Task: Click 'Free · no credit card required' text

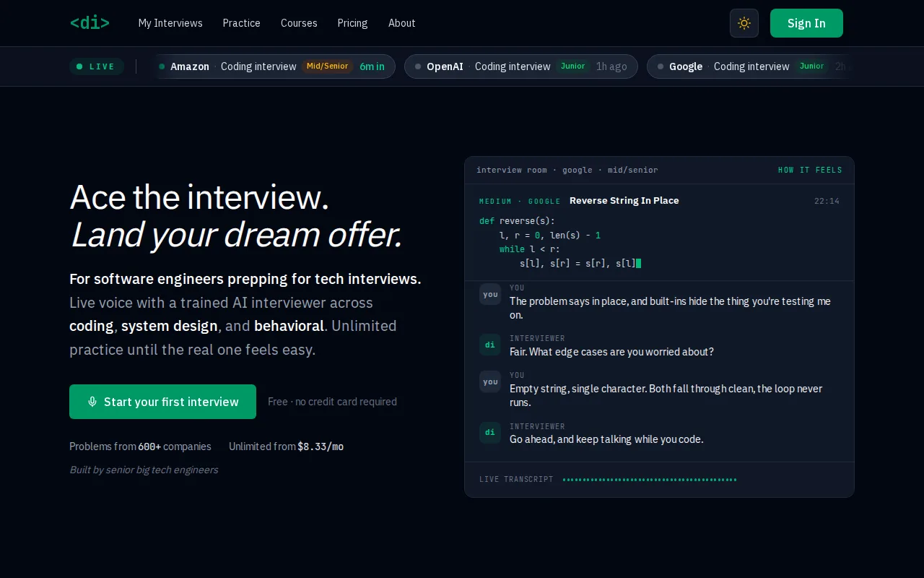Action: pyautogui.click(x=332, y=402)
